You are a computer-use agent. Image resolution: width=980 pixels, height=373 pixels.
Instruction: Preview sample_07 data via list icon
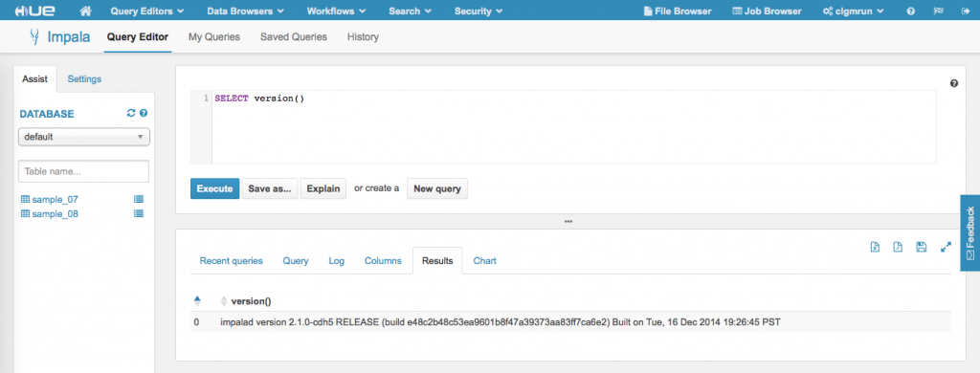(x=139, y=199)
